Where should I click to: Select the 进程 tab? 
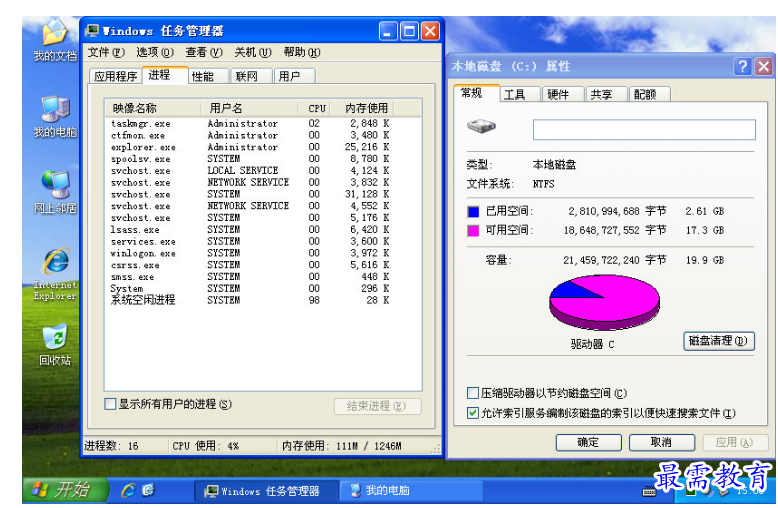point(165,75)
